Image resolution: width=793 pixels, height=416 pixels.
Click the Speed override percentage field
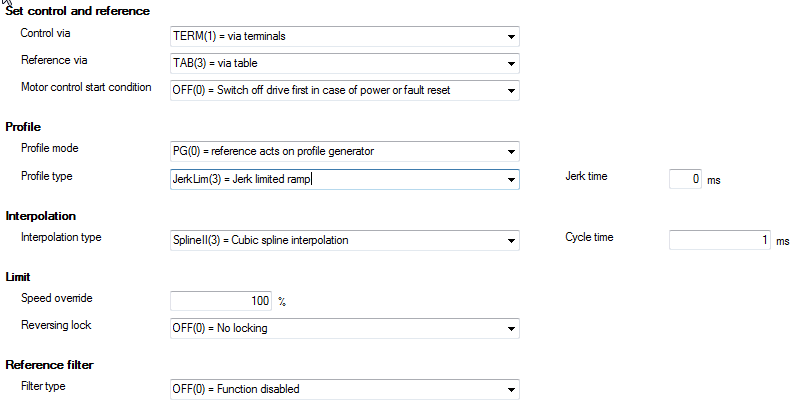(x=222, y=300)
